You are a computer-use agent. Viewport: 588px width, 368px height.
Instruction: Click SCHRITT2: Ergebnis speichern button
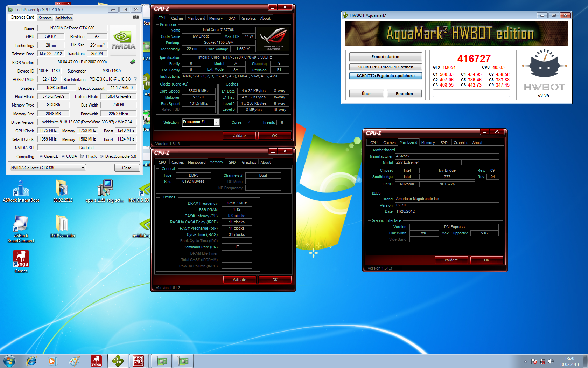(x=385, y=76)
